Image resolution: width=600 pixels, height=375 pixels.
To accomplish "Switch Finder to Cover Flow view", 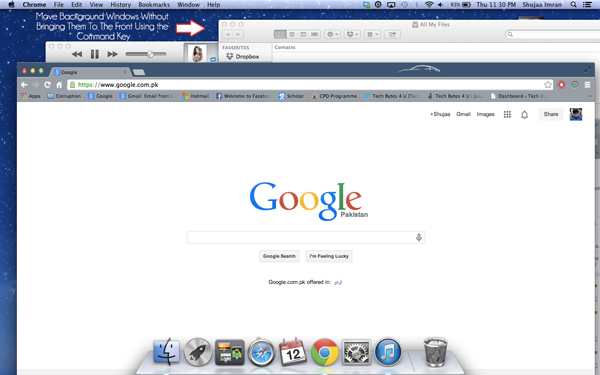I will pyautogui.click(x=315, y=34).
